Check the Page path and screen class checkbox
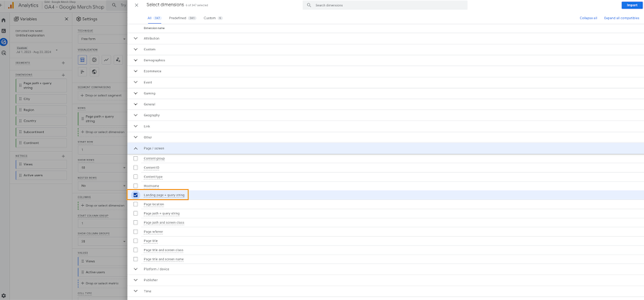 (x=135, y=222)
